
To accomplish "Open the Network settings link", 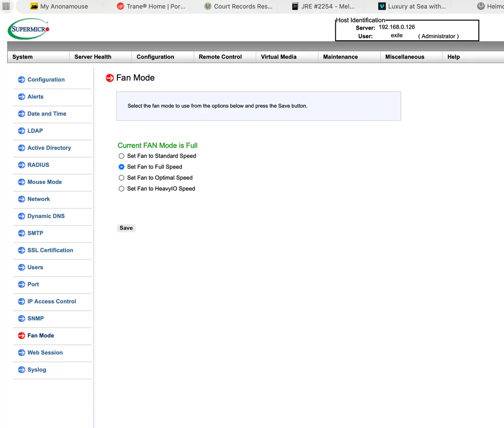I will (x=39, y=199).
